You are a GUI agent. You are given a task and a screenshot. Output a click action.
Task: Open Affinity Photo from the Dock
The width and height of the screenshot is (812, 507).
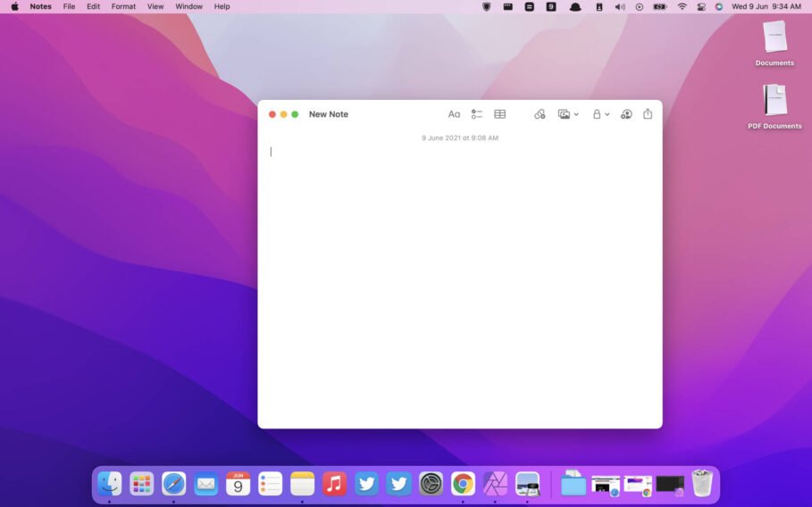click(x=495, y=484)
